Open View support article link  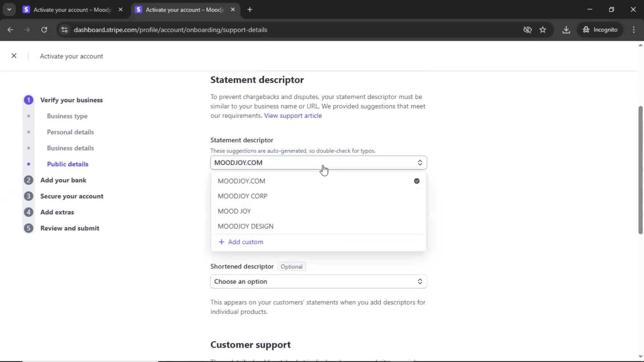point(292,116)
